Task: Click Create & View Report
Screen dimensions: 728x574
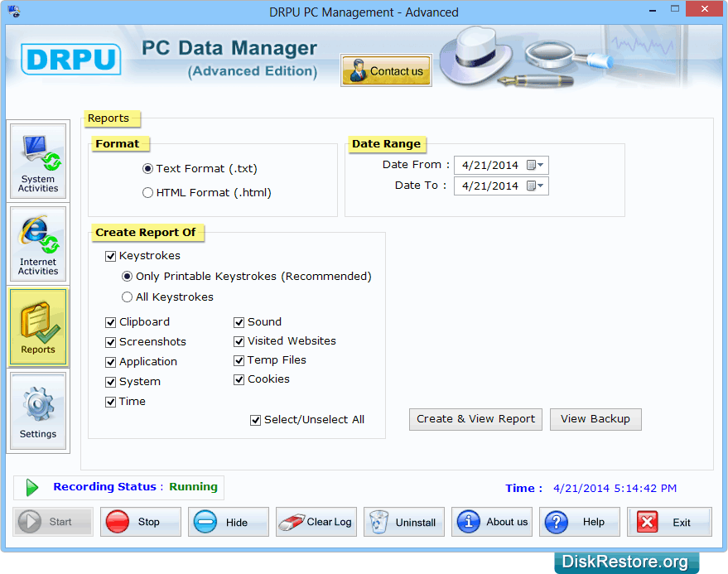Action: 475,419
